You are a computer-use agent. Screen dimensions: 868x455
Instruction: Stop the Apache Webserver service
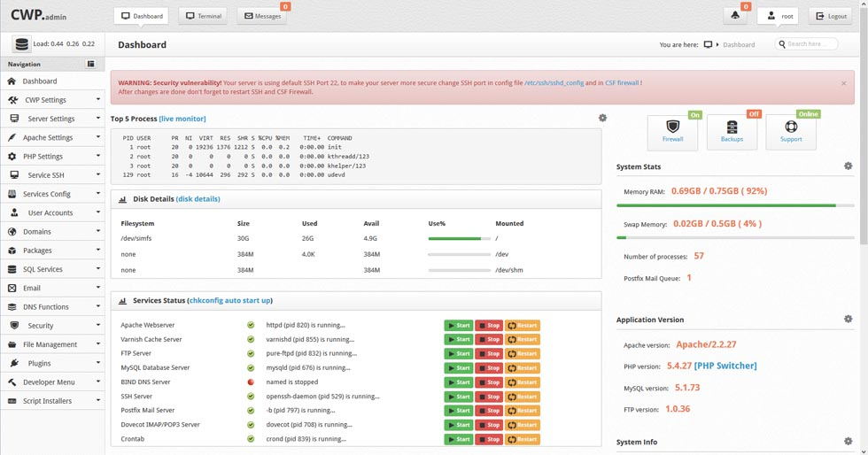[x=489, y=326]
